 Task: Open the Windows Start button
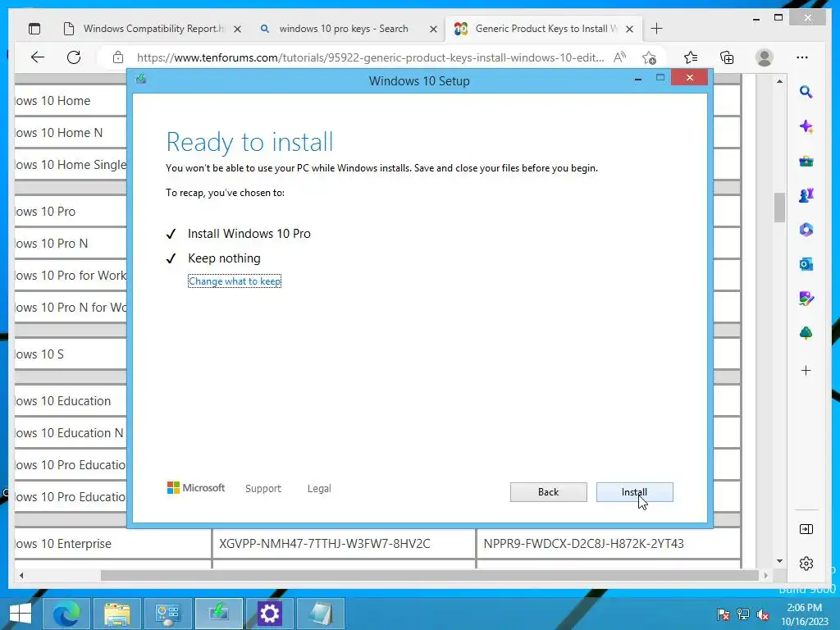[21, 614]
